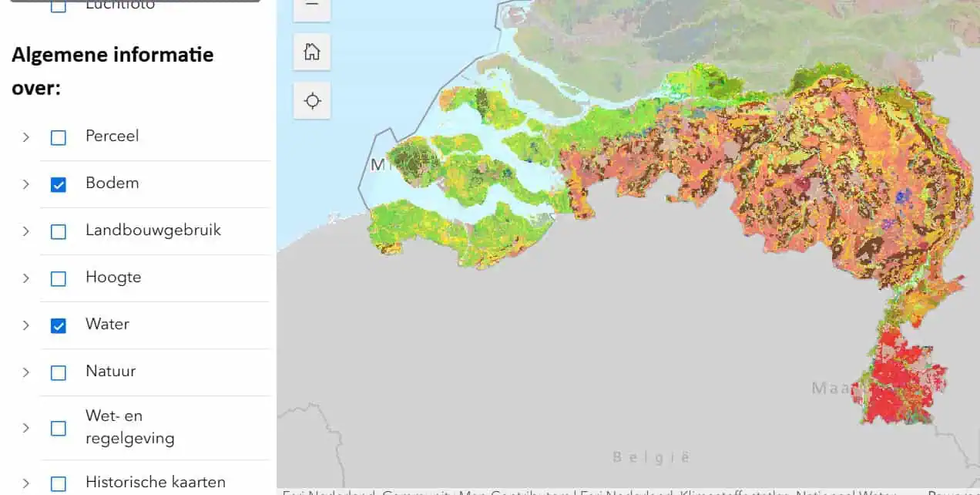Screen dimensions: 980x495
Task: Click the home default extent button
Action: tap(312, 52)
